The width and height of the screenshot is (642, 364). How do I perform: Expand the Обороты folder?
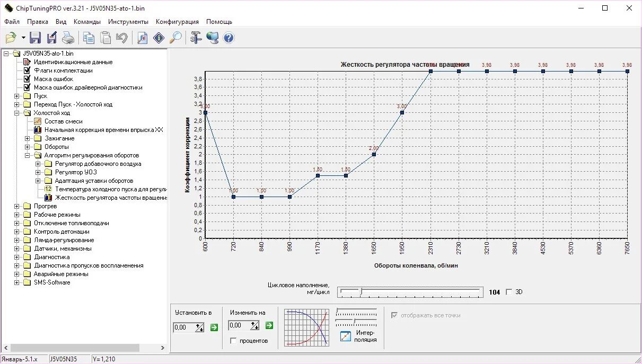click(x=28, y=147)
